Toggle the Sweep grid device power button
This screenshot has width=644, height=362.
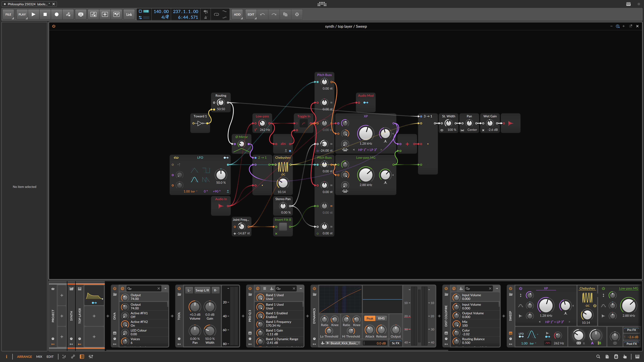[53, 26]
